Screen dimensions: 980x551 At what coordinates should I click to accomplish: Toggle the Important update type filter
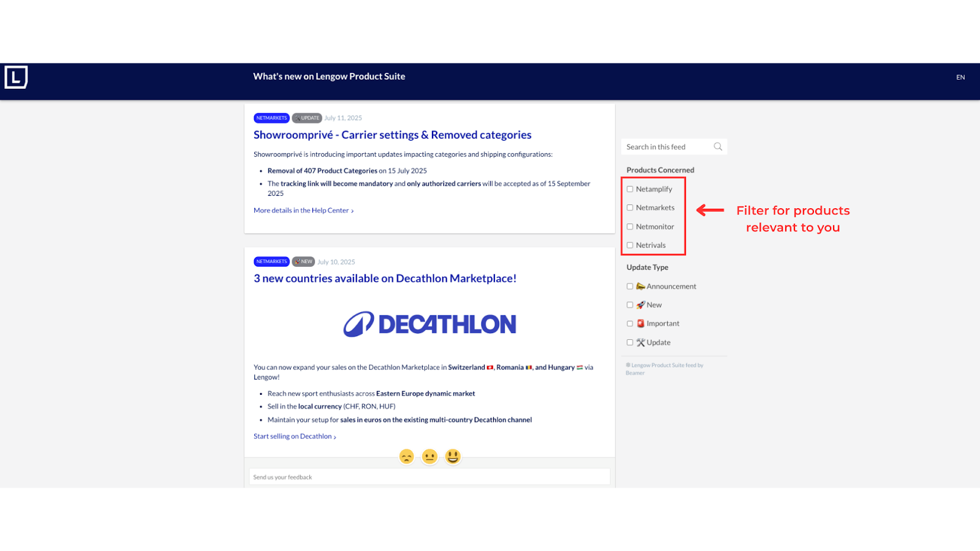[x=630, y=324]
